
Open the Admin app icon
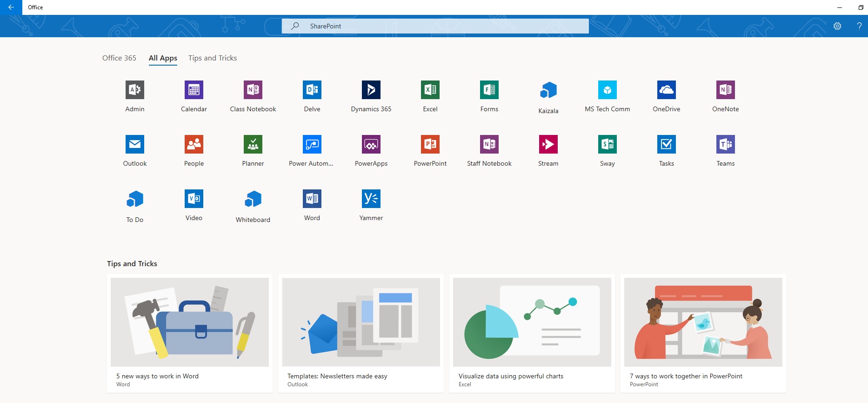(x=135, y=90)
